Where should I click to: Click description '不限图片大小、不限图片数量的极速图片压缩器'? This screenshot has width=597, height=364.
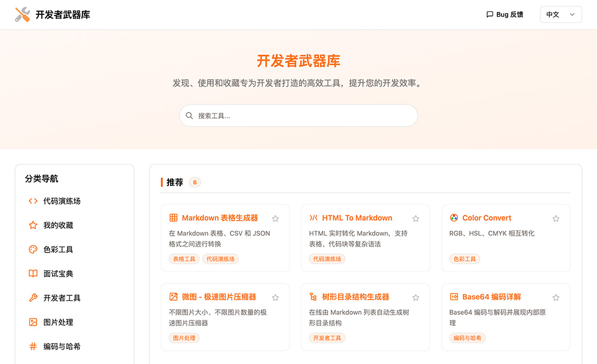pyautogui.click(x=218, y=317)
